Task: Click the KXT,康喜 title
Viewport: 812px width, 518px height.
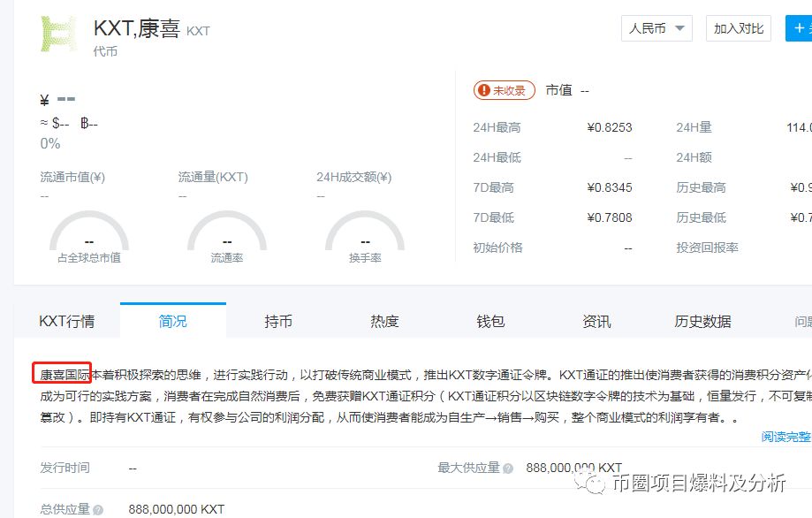Action: click(x=137, y=28)
